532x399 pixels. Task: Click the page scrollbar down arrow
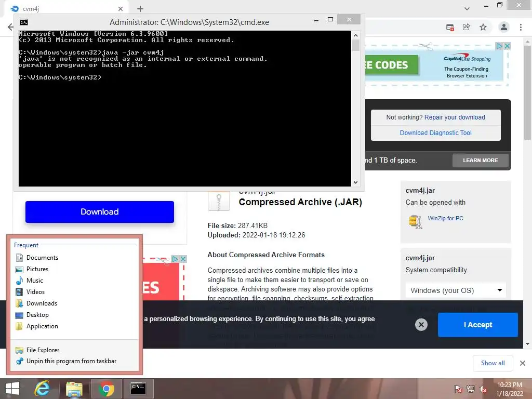pyautogui.click(x=527, y=344)
